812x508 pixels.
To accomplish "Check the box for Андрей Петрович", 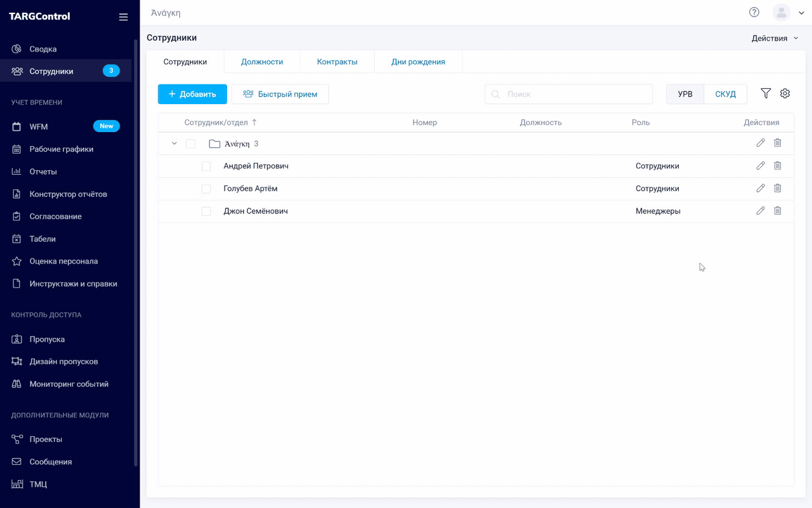I will click(206, 166).
